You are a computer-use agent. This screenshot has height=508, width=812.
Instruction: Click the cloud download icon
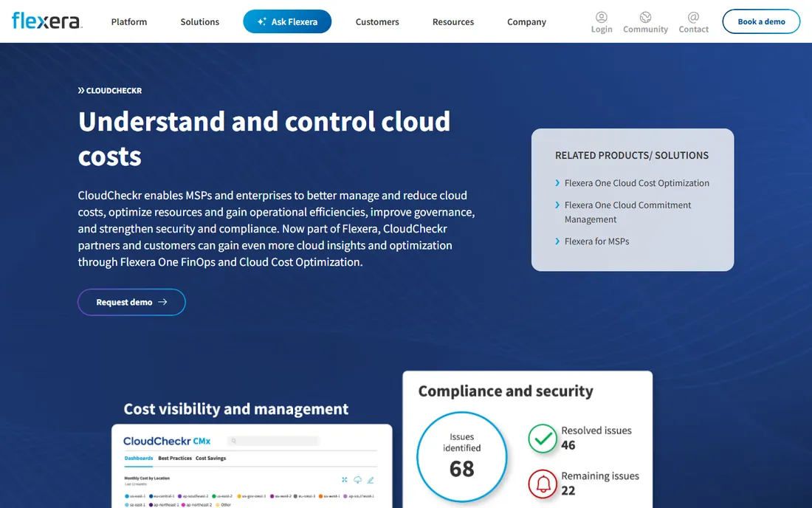357,480
